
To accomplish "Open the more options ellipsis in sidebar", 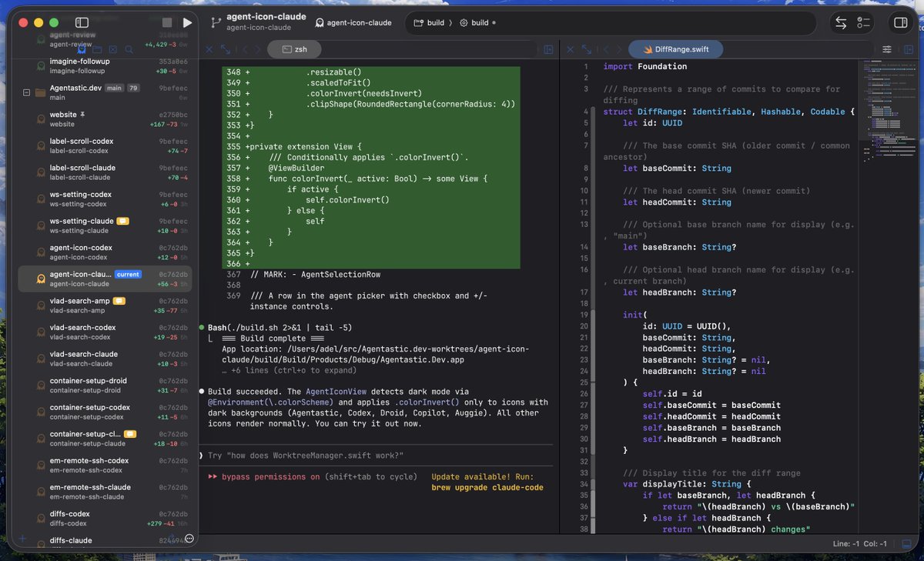I will click(189, 539).
